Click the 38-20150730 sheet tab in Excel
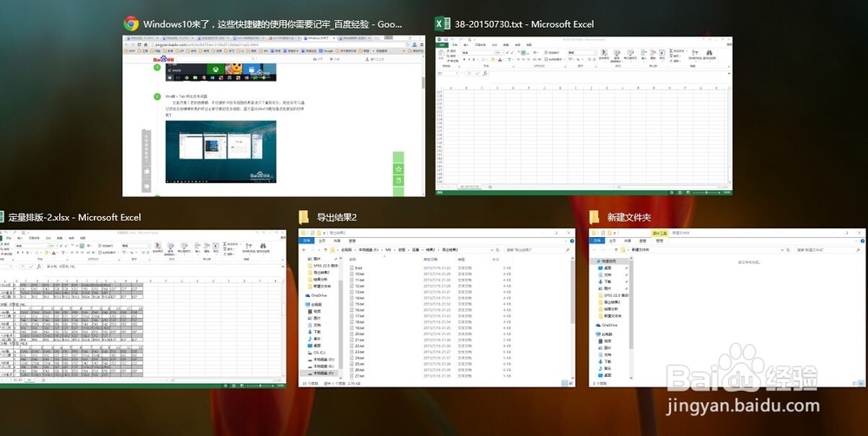Viewport: 868px width, 436px height. [x=469, y=188]
